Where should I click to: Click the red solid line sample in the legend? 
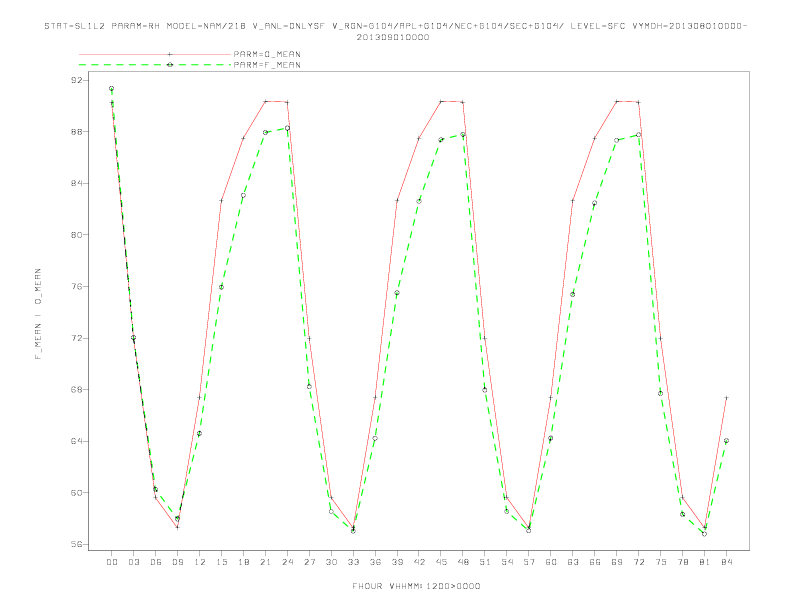pyautogui.click(x=155, y=54)
